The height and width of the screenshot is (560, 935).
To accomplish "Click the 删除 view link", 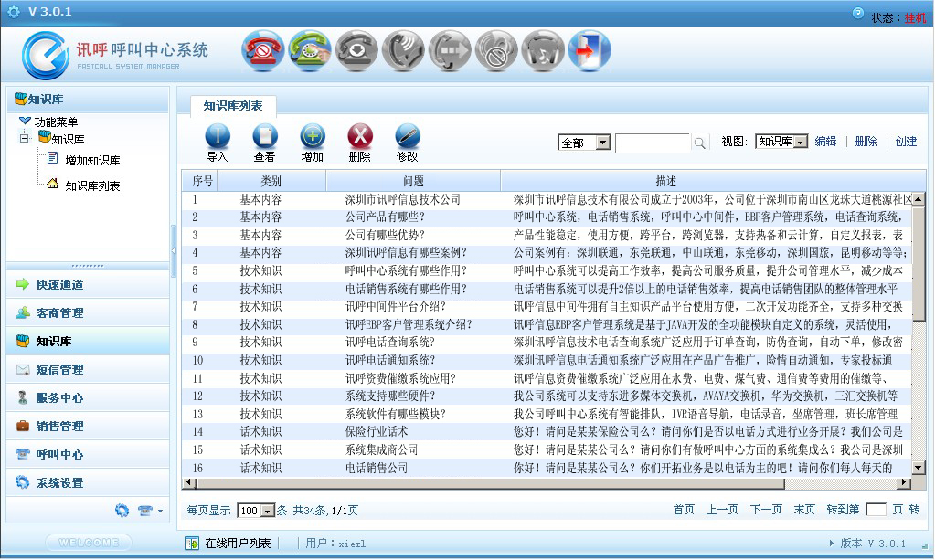I will [866, 142].
